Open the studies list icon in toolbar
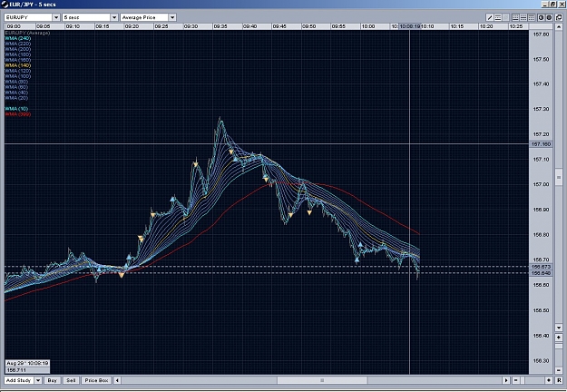 (498, 17)
